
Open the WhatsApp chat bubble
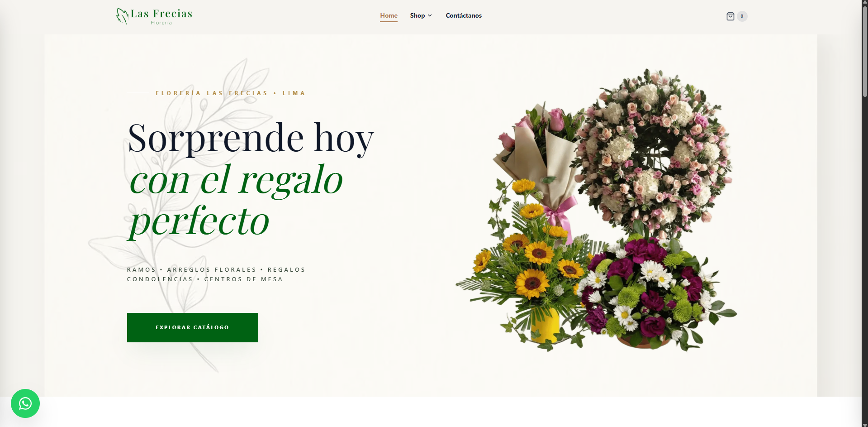[x=25, y=403]
